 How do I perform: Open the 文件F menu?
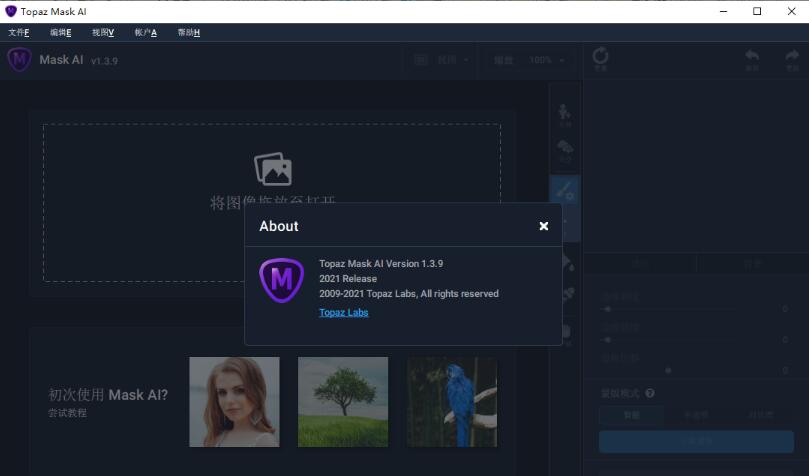click(x=19, y=32)
